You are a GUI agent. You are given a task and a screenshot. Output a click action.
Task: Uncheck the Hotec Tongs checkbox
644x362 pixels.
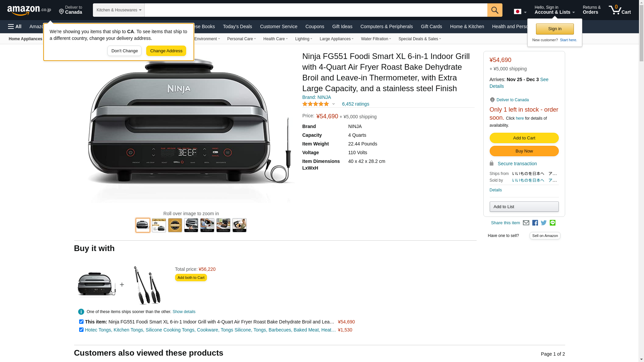[81, 330]
